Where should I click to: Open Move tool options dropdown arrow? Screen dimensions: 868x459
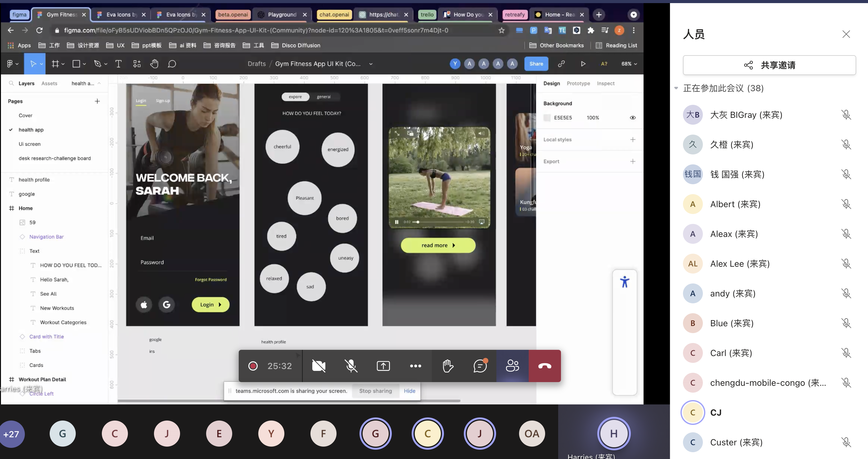coord(42,64)
